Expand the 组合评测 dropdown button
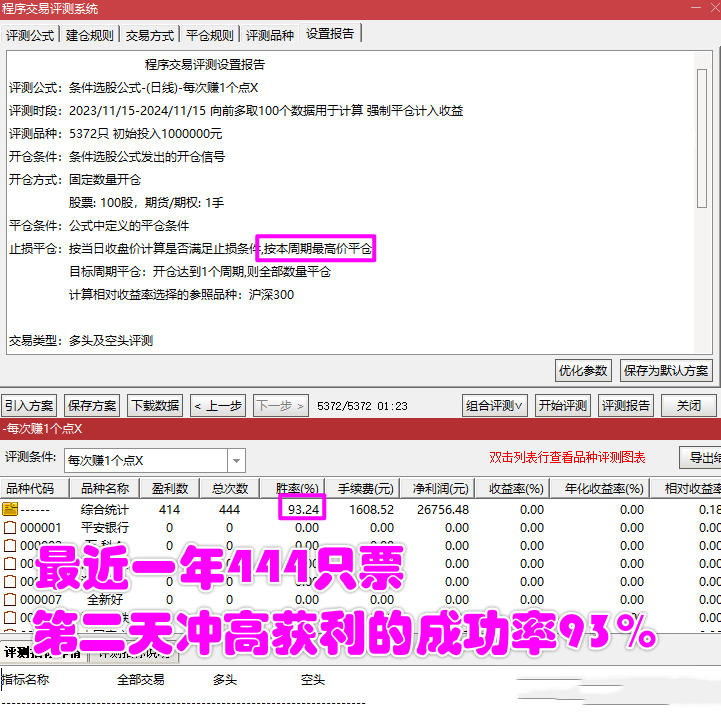721x720 pixels. tap(495, 405)
